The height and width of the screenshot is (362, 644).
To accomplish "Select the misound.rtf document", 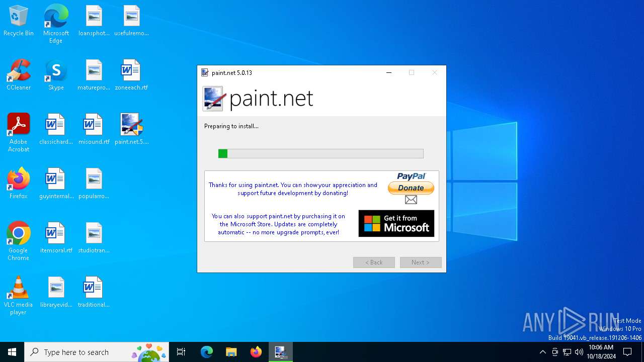I will coord(94,130).
